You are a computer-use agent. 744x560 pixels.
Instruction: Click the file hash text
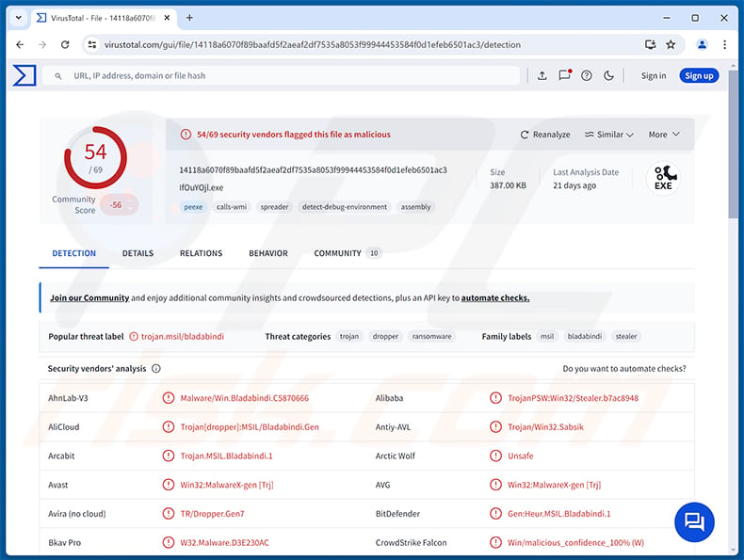314,169
